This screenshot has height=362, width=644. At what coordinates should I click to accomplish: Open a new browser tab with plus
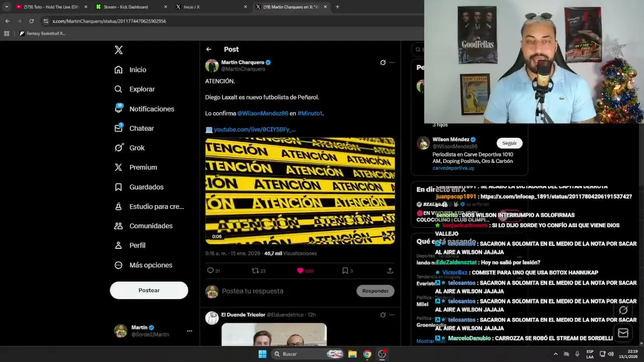coord(337,7)
